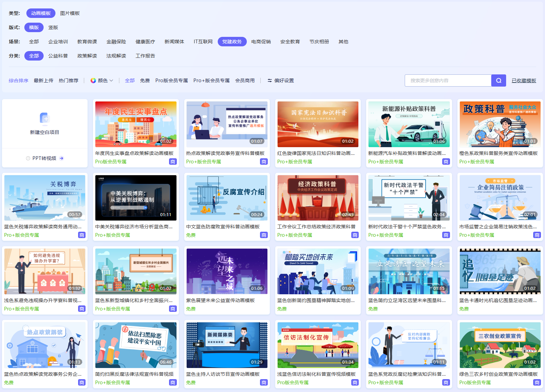Click the new blank project file icon
Image resolution: width=545 pixels, height=392 pixels.
(x=45, y=118)
